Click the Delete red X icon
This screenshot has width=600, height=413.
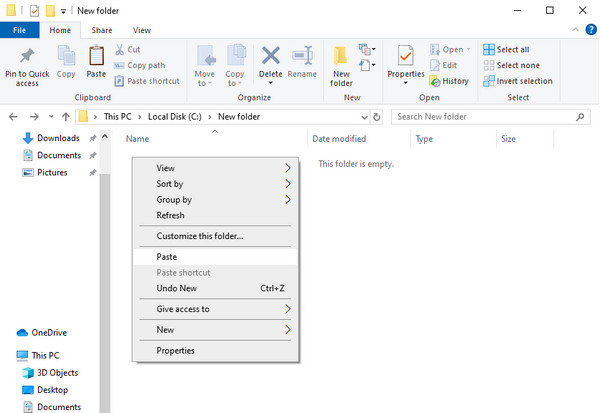(271, 56)
